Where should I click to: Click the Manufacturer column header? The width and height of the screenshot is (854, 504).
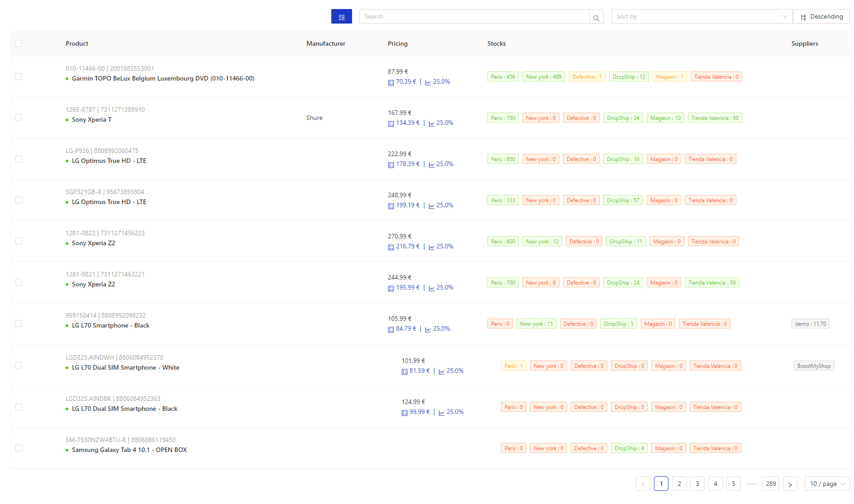(325, 43)
